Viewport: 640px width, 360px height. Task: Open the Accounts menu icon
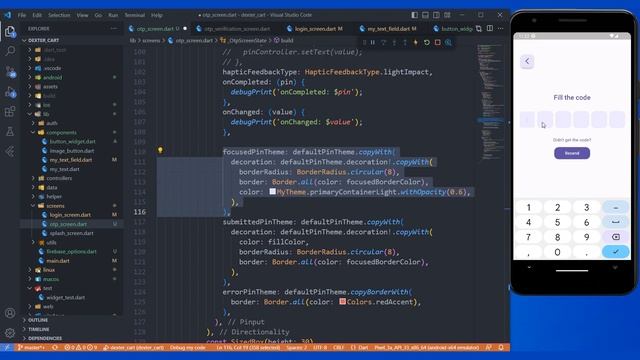[x=10, y=313]
